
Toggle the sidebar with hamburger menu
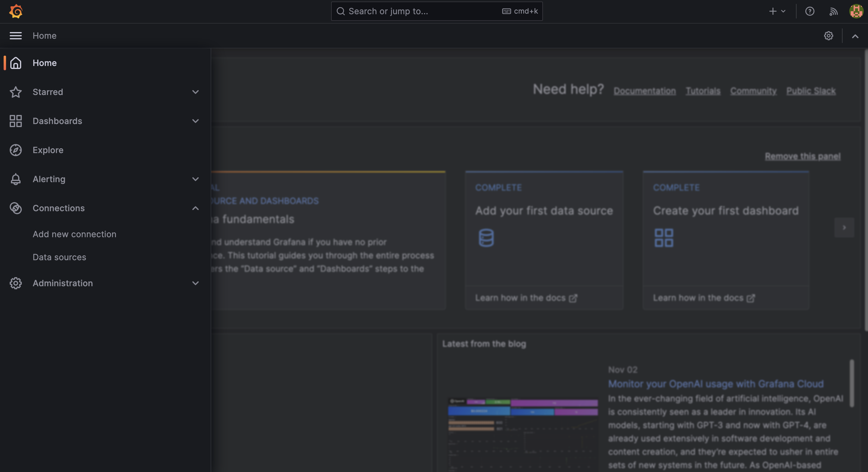pos(15,36)
